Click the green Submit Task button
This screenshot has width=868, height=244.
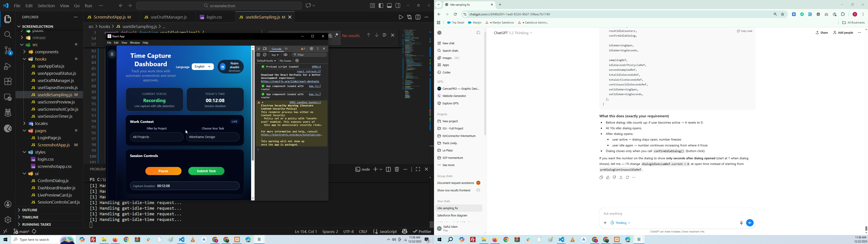pos(206,171)
